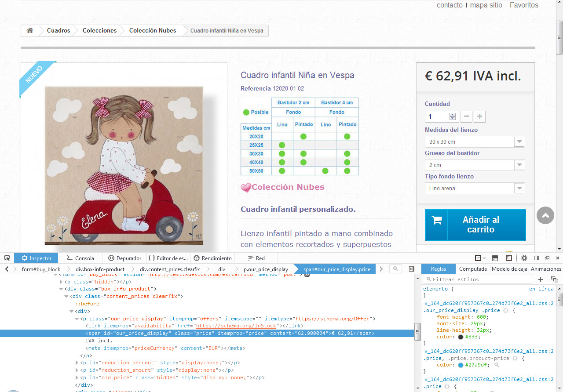Follow the schema.org/InStock href link
The width and height of the screenshot is (563, 392).
pos(236,326)
